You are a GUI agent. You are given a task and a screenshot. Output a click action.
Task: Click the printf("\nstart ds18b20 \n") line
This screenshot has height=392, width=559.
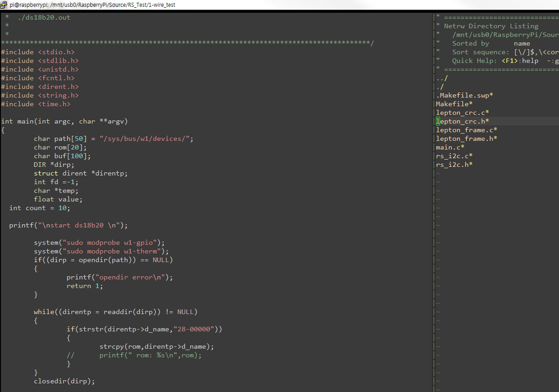[x=68, y=225]
